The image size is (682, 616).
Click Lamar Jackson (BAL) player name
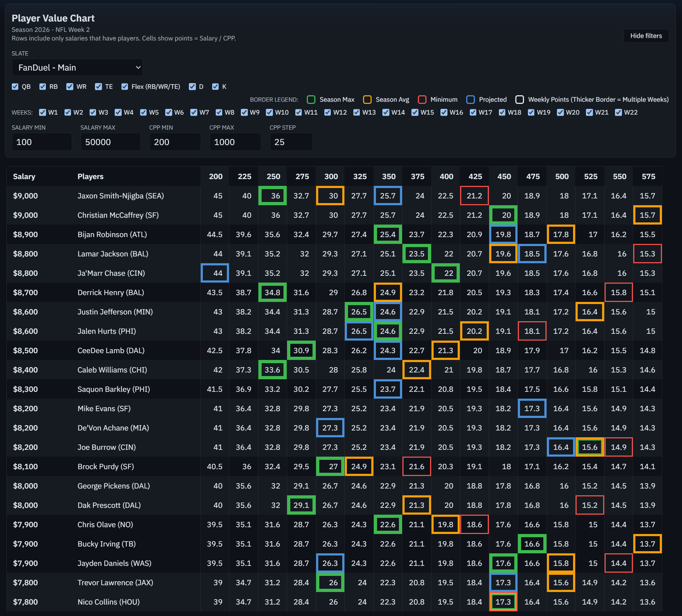[x=113, y=254]
